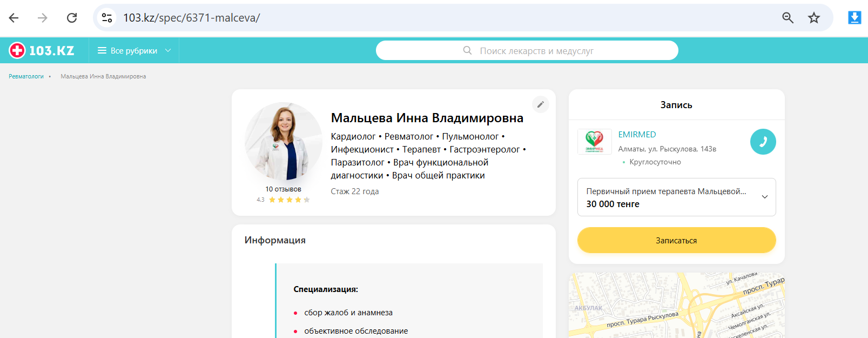The image size is (868, 338).
Task: Click the Мальцева Инна Владимировна heading
Action: pos(427,118)
